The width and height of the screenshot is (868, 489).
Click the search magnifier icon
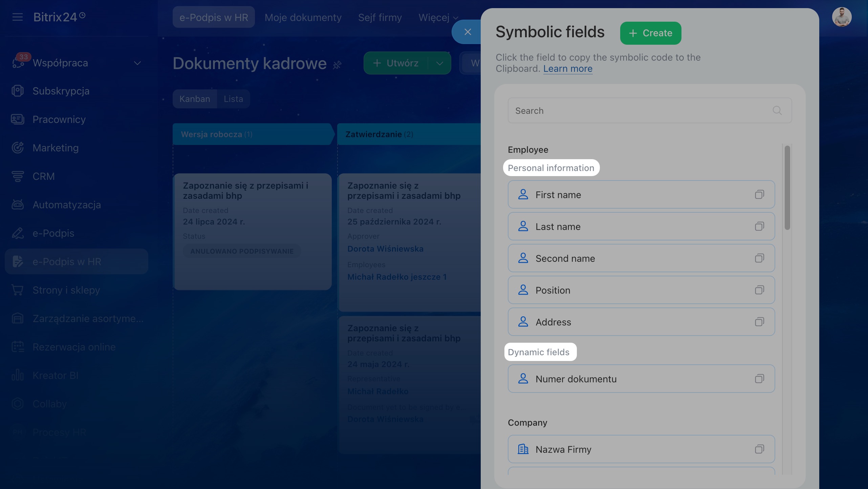[x=777, y=110]
